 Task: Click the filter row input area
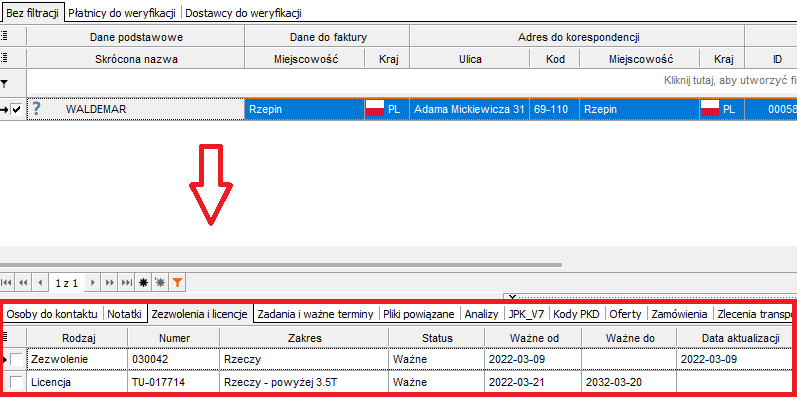coord(400,80)
